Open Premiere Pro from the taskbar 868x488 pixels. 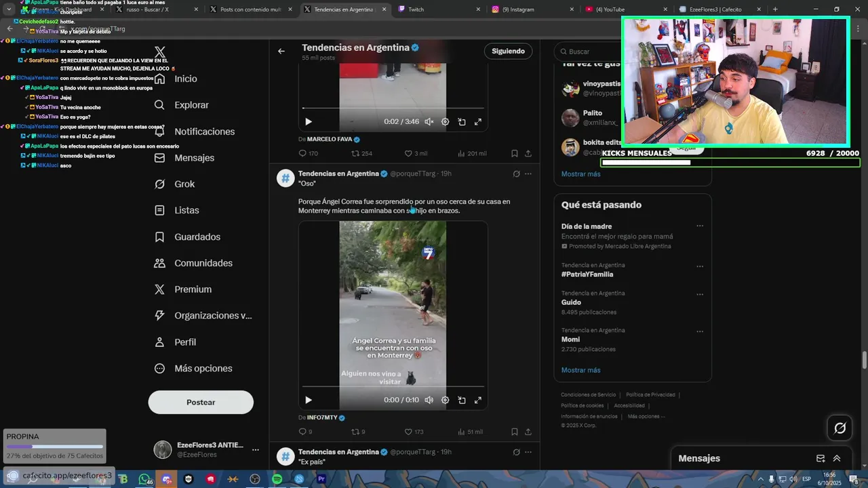[x=321, y=479]
